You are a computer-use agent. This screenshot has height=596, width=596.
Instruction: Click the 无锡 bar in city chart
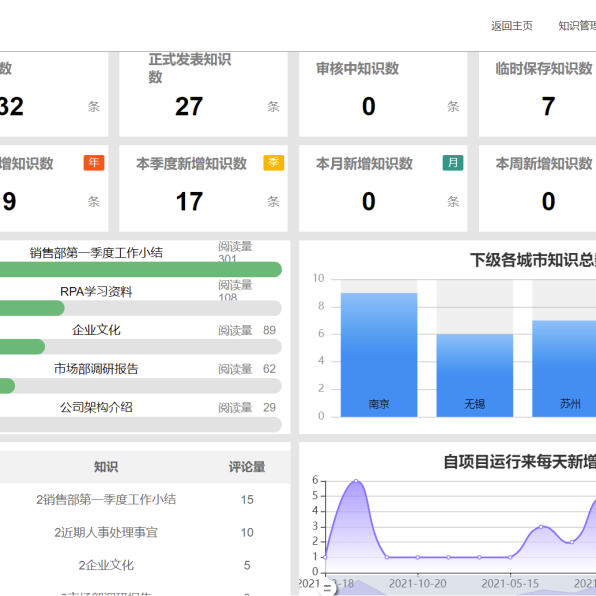pos(475,376)
